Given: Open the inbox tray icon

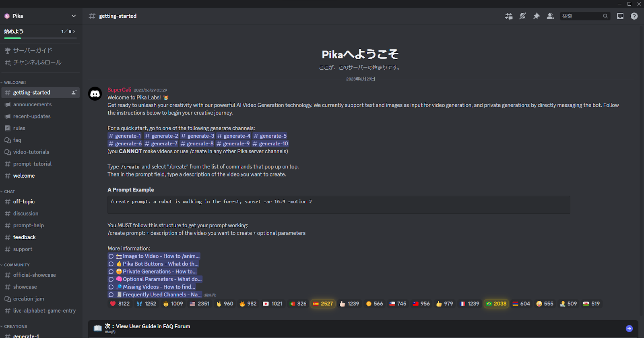Looking at the screenshot, I should pos(620,16).
